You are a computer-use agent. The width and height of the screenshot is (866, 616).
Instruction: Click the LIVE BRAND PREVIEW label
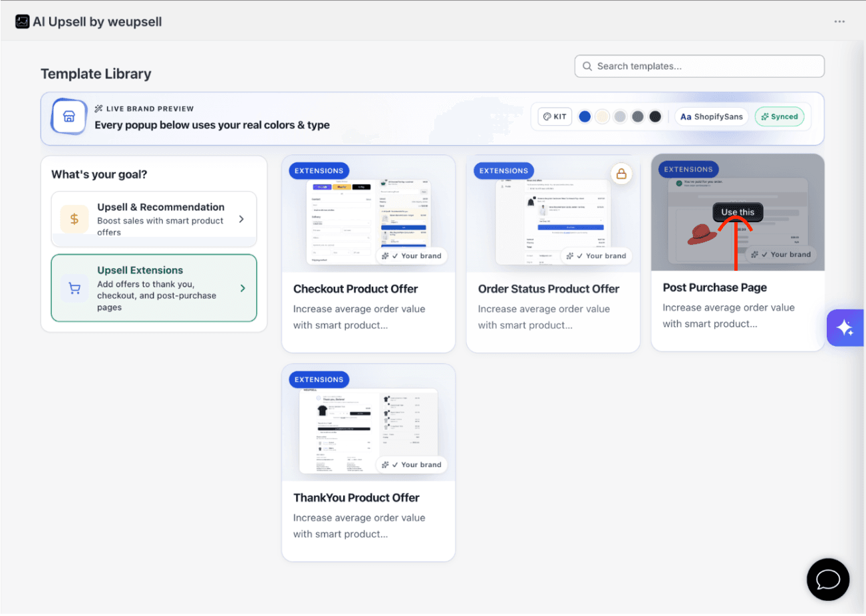[150, 108]
